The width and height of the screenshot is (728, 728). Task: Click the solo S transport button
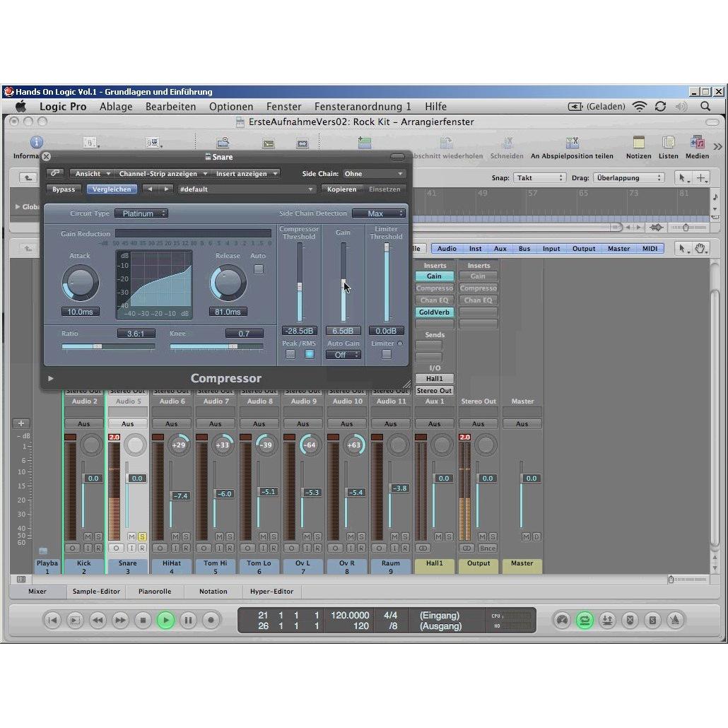click(x=652, y=620)
